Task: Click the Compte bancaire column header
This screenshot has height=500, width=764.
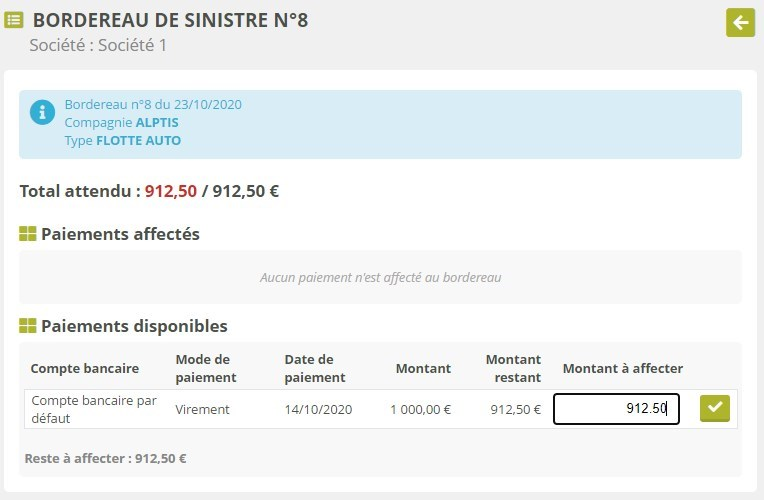Action: pos(85,368)
